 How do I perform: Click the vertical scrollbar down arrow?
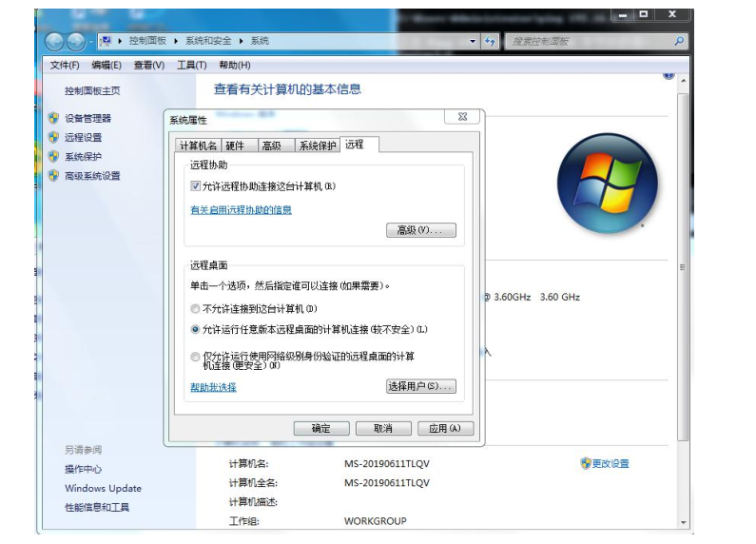pos(684,522)
